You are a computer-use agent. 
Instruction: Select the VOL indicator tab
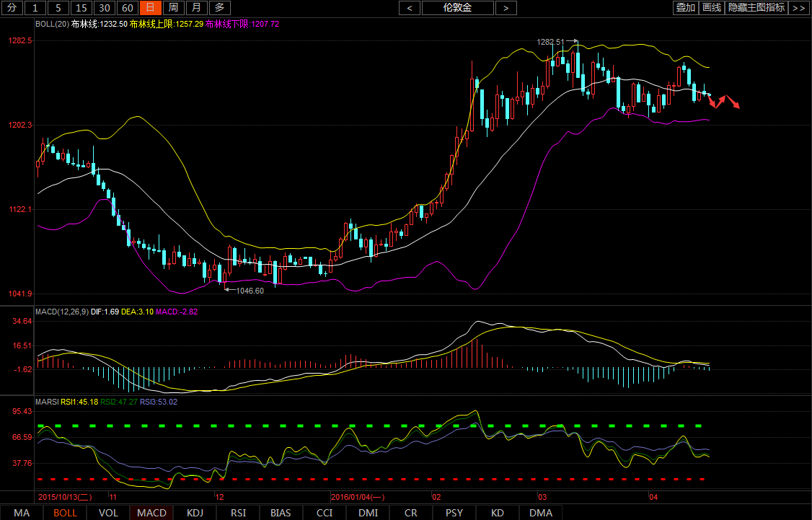108,513
